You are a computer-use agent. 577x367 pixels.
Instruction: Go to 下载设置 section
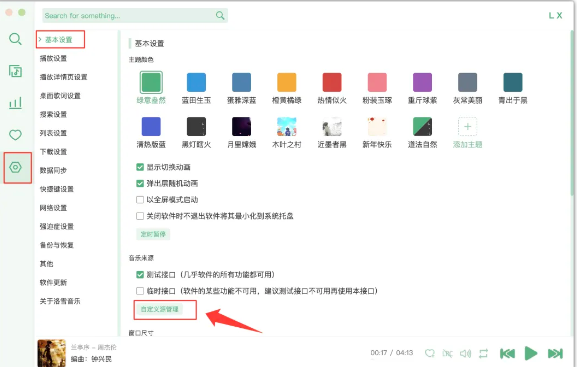[x=53, y=152]
